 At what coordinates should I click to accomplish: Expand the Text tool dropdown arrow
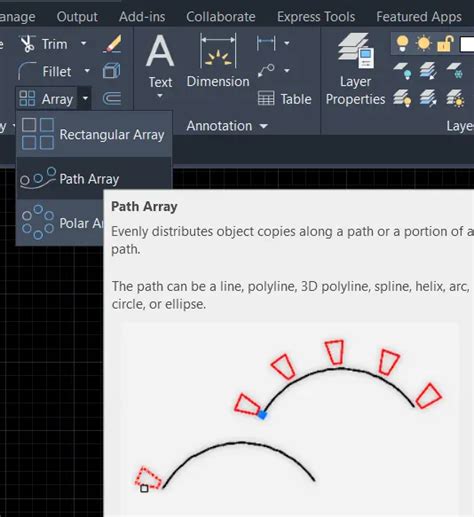tap(160, 96)
